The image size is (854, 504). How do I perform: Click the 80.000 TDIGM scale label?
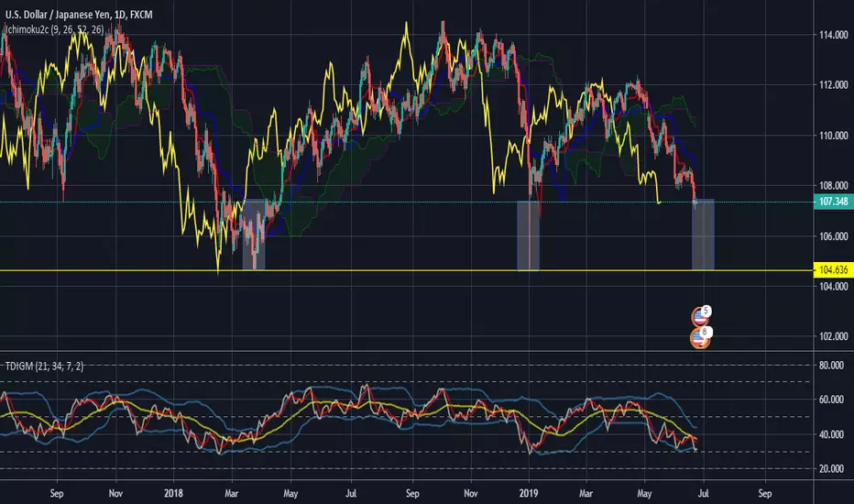pos(831,366)
